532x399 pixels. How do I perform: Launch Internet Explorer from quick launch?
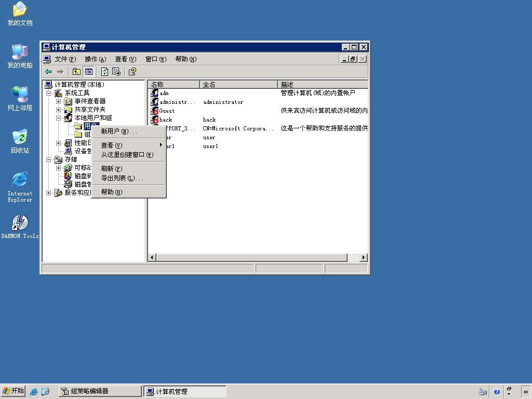point(34,392)
